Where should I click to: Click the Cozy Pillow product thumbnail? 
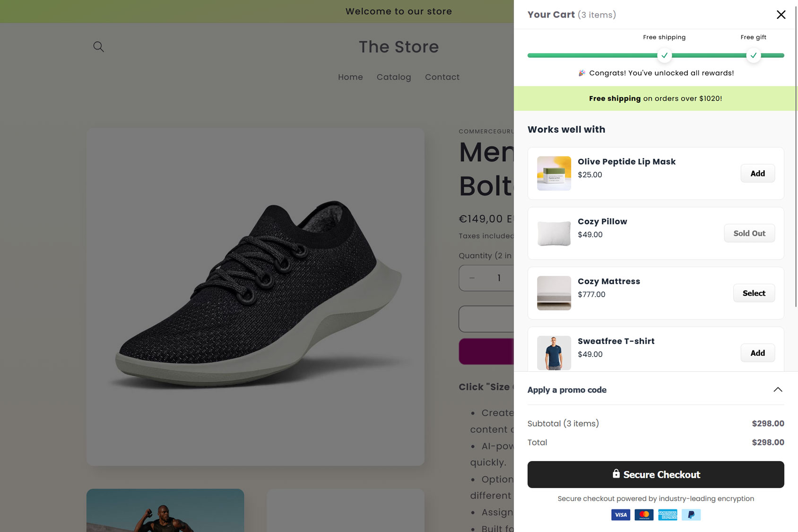click(x=553, y=233)
